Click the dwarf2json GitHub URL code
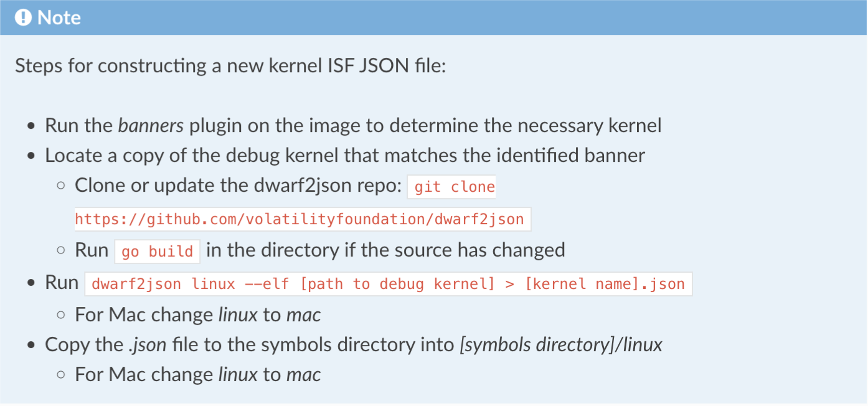 [303, 219]
